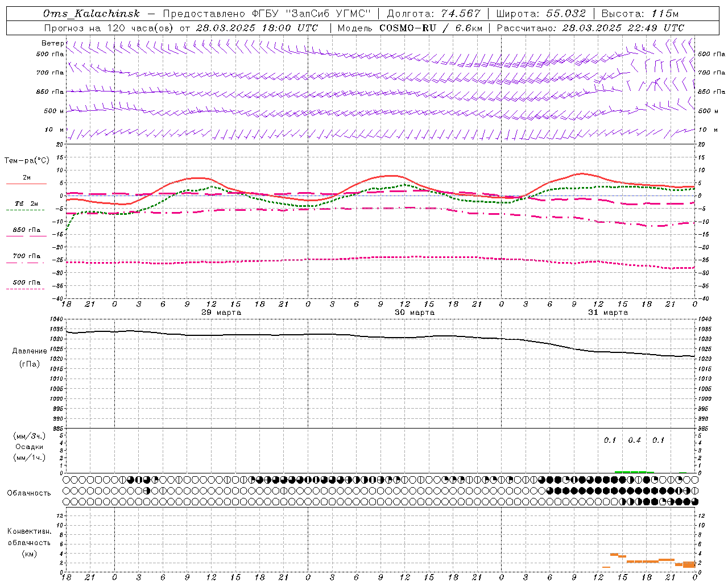This screenshot has width=728, height=582.
Task: Click the latitude value Широта: 55.032
Action: click(541, 14)
